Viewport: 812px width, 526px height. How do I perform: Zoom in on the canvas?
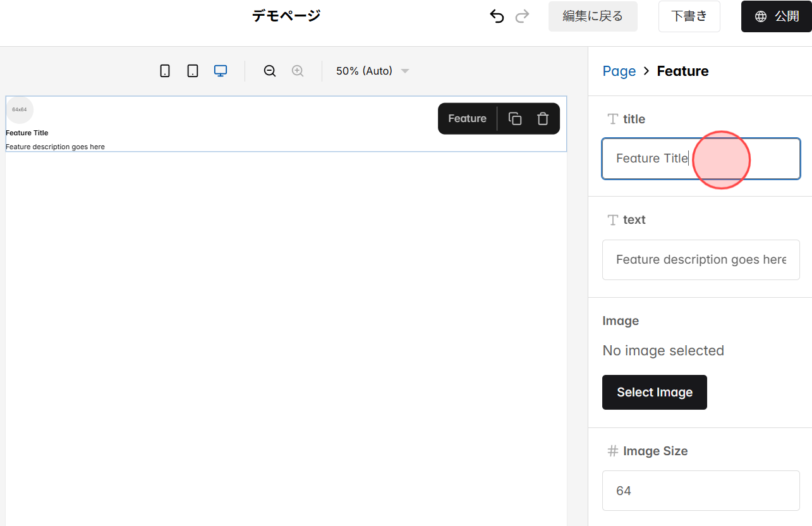298,71
